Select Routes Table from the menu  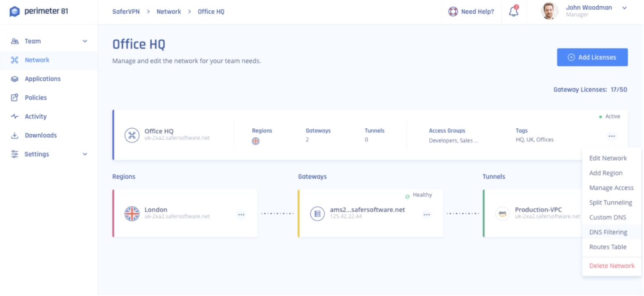pos(608,247)
